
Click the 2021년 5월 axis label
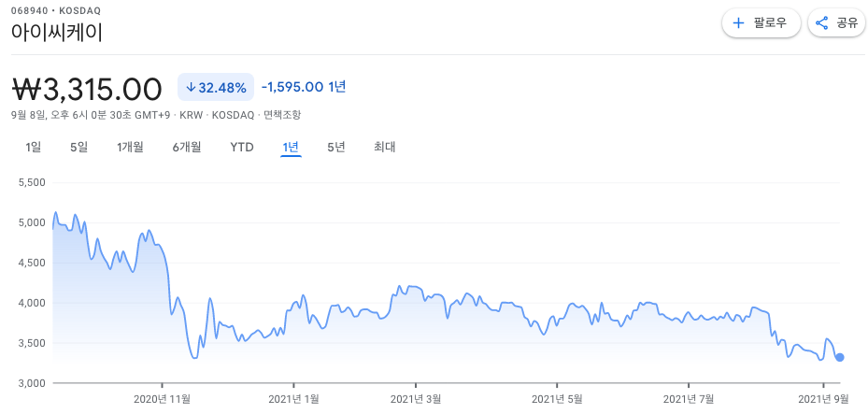tap(557, 398)
